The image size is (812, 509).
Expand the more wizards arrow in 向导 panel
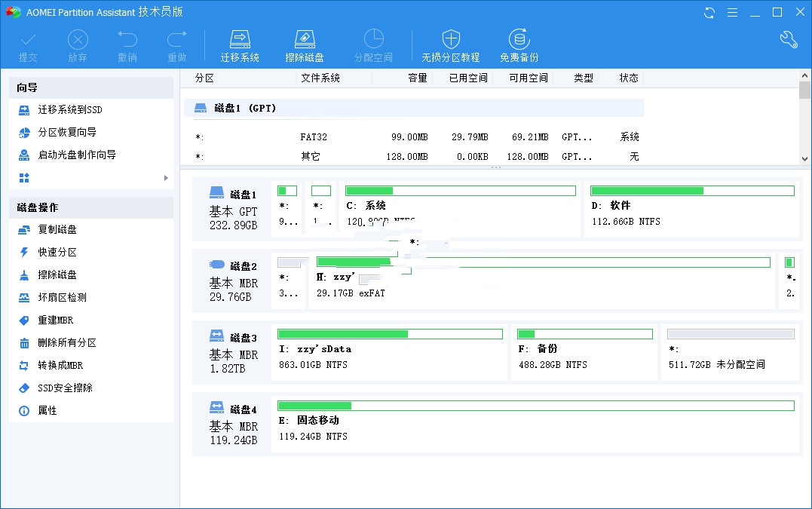coord(166,178)
